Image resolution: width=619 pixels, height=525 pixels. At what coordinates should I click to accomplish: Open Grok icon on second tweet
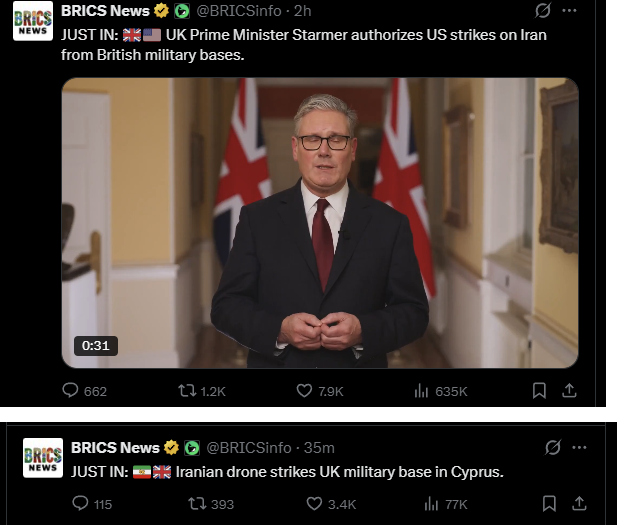(x=552, y=448)
